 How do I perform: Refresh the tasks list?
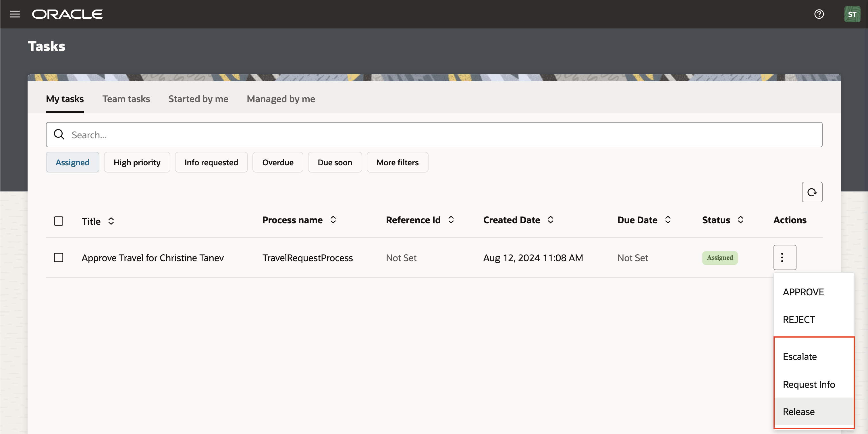click(812, 192)
